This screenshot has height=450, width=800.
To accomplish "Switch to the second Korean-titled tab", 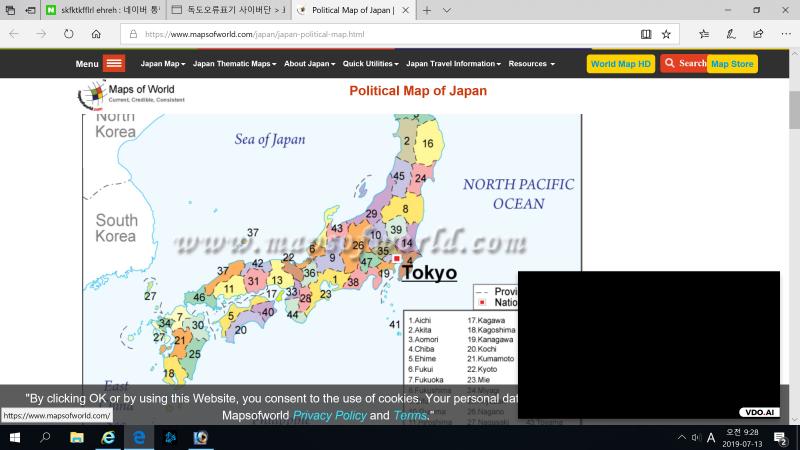I will click(230, 10).
